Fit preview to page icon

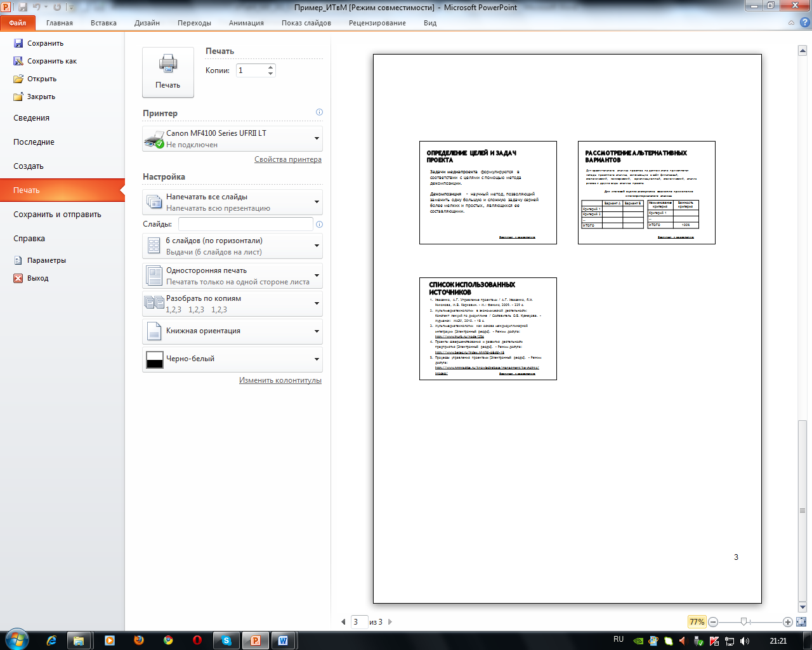tap(801, 622)
